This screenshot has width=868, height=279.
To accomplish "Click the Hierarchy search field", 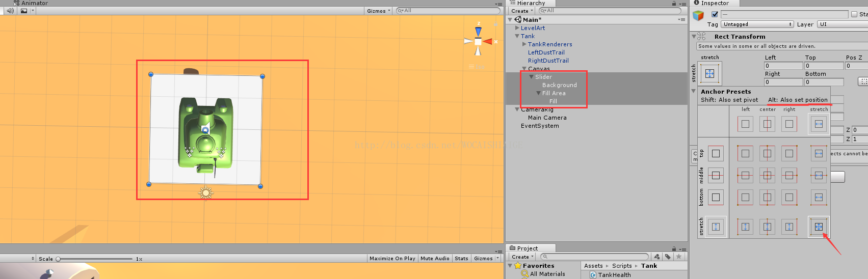I will (610, 11).
